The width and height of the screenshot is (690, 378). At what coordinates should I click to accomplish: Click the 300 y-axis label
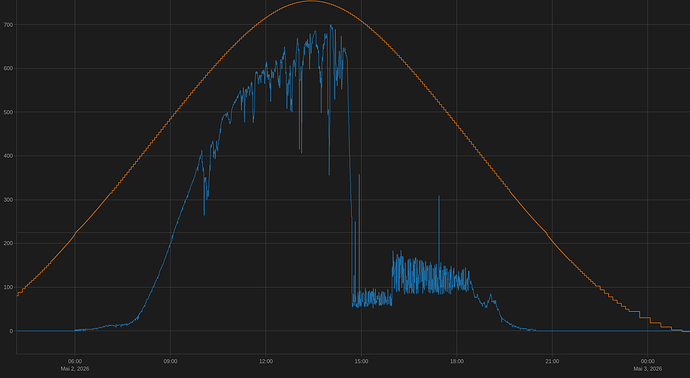coord(8,200)
